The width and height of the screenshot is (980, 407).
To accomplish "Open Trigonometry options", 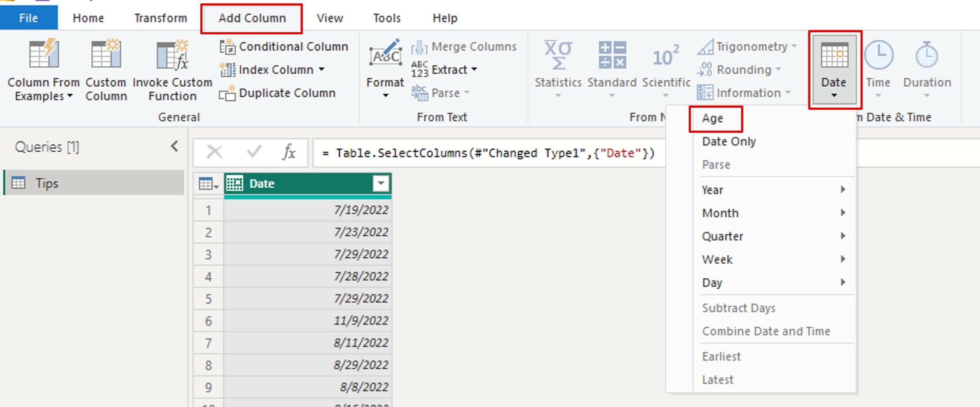I will point(747,47).
